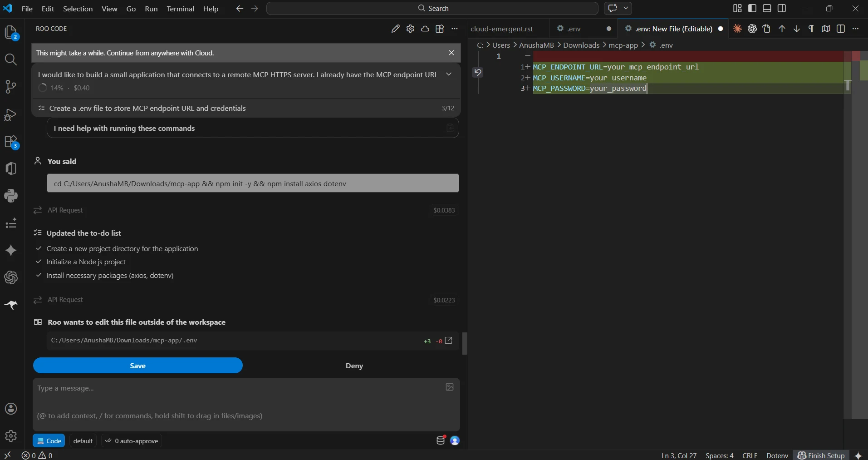The width and height of the screenshot is (868, 460).
Task: Toggle the primary side bar layout
Action: 752,8
